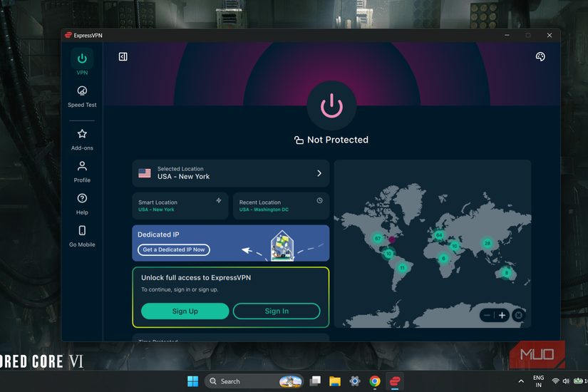Click the Sign In button

277,311
